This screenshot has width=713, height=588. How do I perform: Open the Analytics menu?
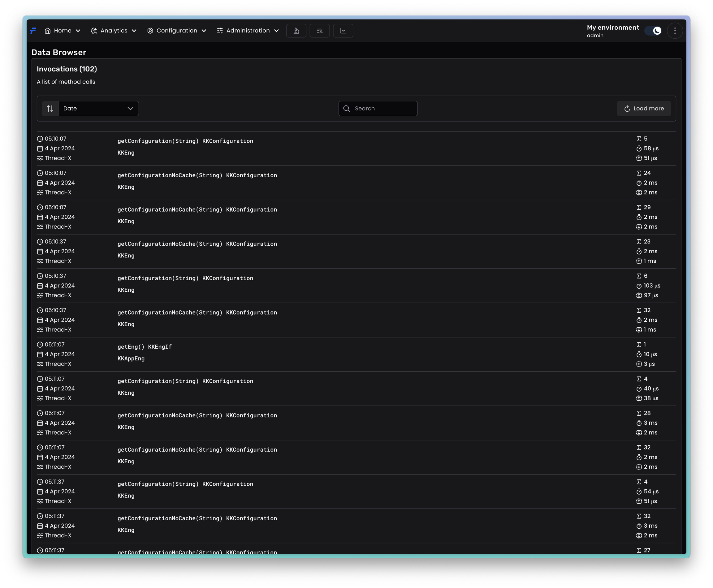pyautogui.click(x=114, y=31)
